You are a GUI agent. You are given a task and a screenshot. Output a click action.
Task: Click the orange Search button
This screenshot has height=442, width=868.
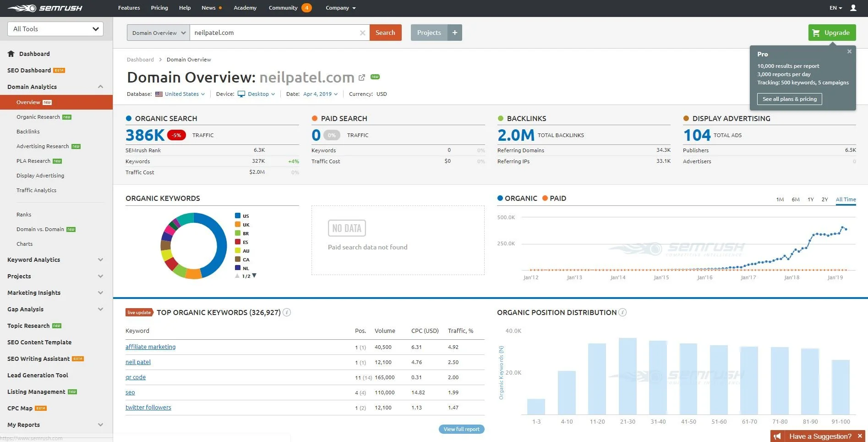(385, 33)
